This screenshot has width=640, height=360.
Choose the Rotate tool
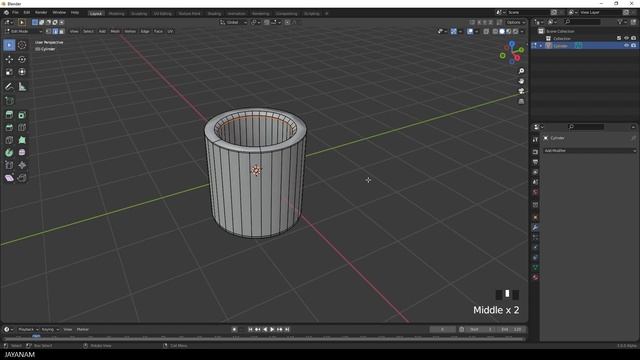point(22,60)
